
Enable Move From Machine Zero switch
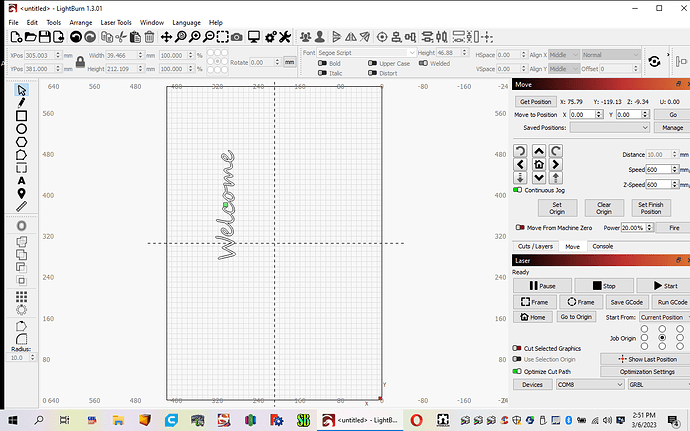coord(520,228)
